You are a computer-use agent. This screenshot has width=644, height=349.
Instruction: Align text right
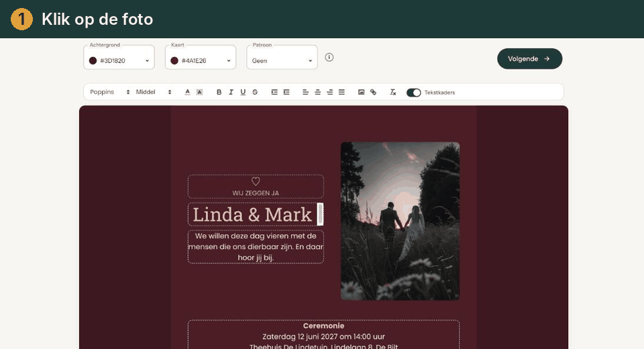click(x=330, y=92)
